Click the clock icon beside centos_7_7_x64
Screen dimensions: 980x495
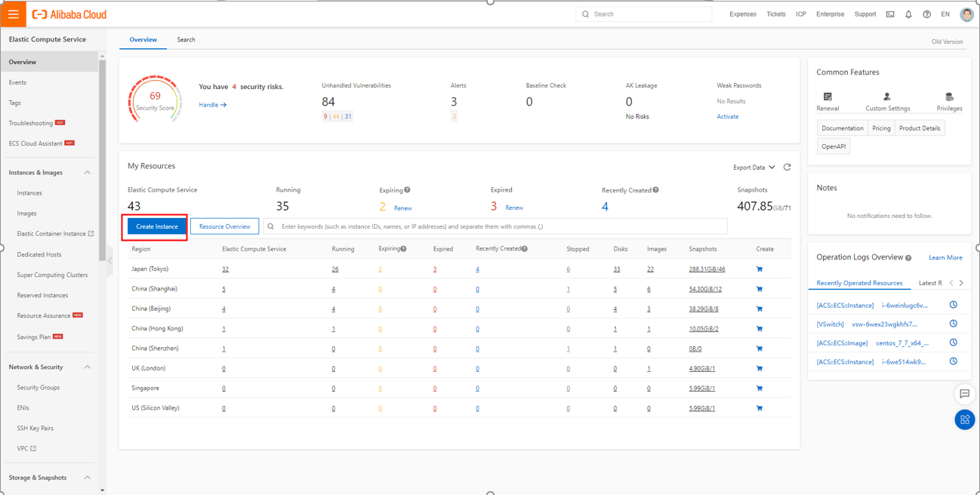coord(954,343)
